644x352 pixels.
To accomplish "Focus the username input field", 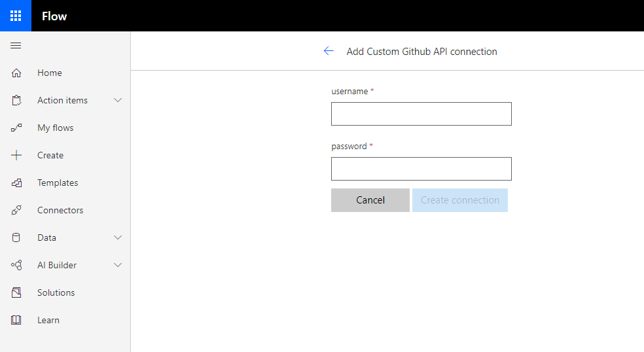I will (x=421, y=114).
